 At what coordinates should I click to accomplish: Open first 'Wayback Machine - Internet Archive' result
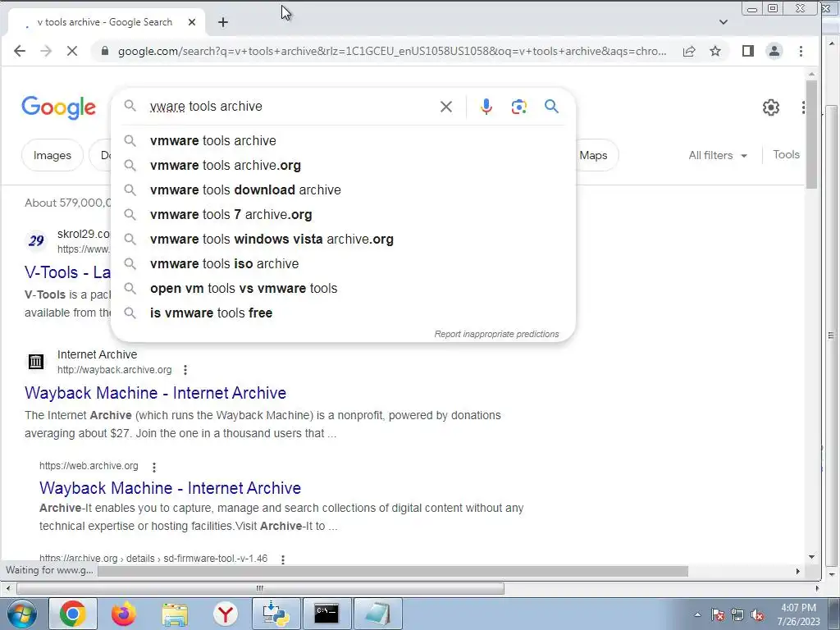[x=155, y=393]
